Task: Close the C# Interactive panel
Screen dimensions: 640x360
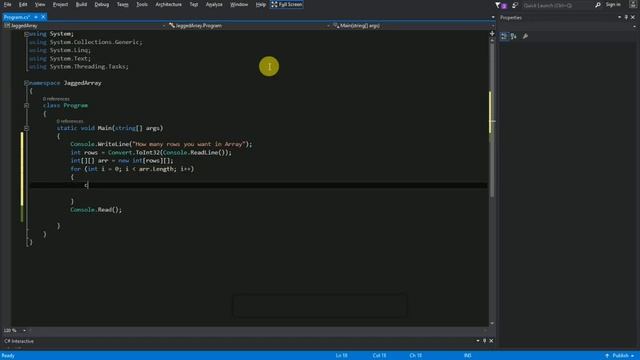Action: point(491,341)
